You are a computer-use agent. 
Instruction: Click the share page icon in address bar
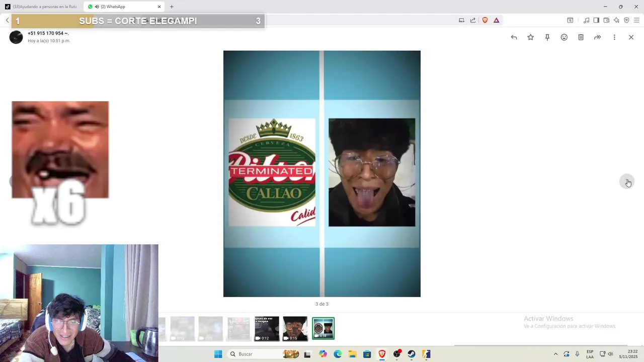[473, 20]
